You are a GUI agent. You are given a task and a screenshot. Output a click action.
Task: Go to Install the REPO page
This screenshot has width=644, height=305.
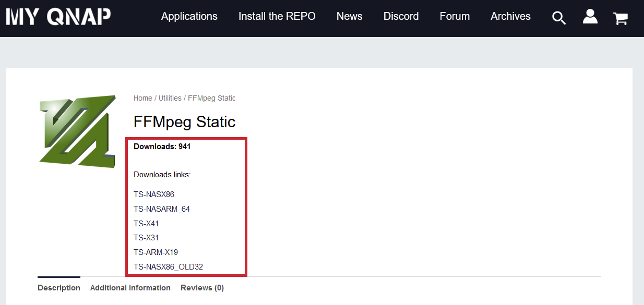pyautogui.click(x=277, y=16)
